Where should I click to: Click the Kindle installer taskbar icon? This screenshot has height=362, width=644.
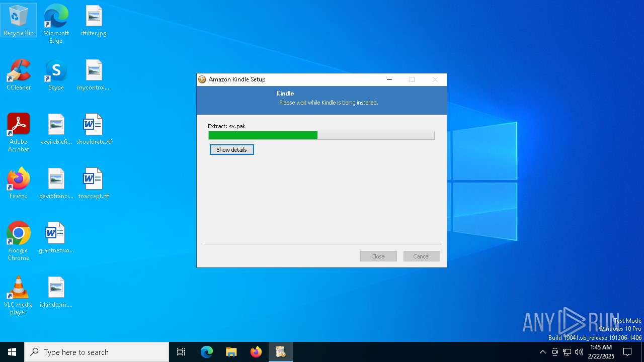point(280,352)
